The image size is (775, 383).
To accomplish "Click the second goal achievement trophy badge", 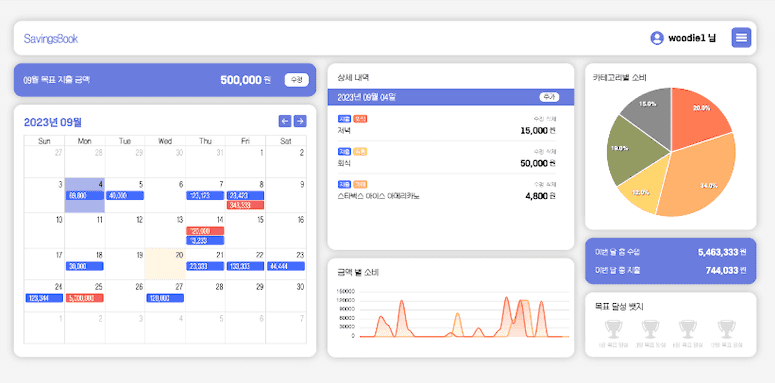I will pos(650,329).
